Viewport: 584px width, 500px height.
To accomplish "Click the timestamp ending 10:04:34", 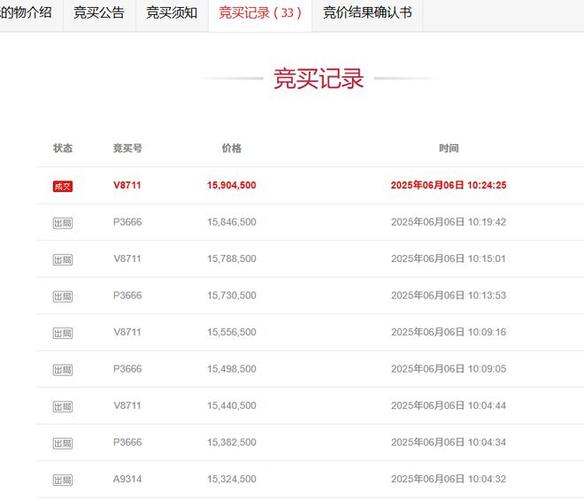I will pos(448,442).
